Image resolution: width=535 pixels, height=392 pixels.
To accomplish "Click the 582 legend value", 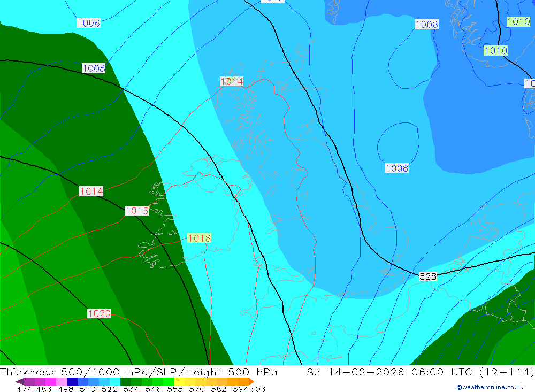I will pyautogui.click(x=219, y=389).
